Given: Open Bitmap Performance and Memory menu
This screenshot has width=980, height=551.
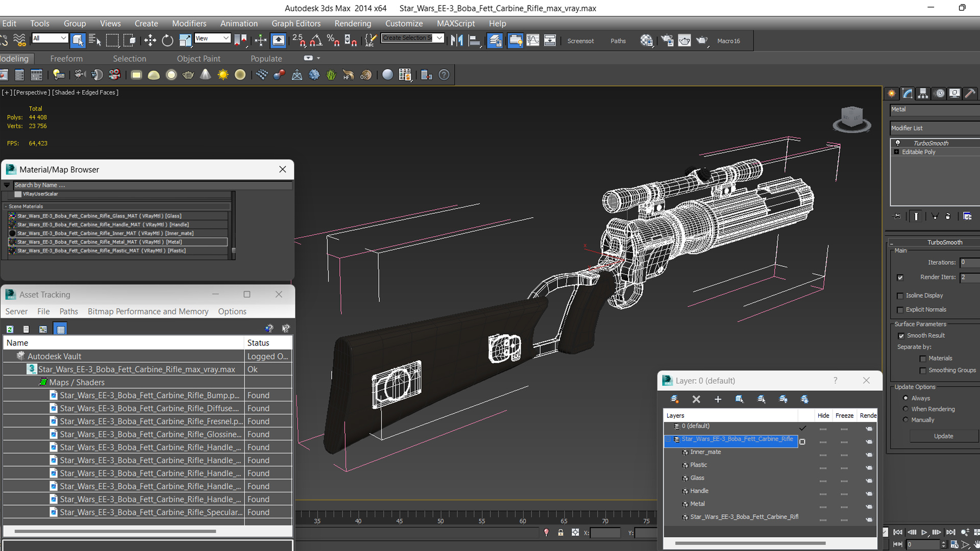Looking at the screenshot, I should [x=148, y=311].
